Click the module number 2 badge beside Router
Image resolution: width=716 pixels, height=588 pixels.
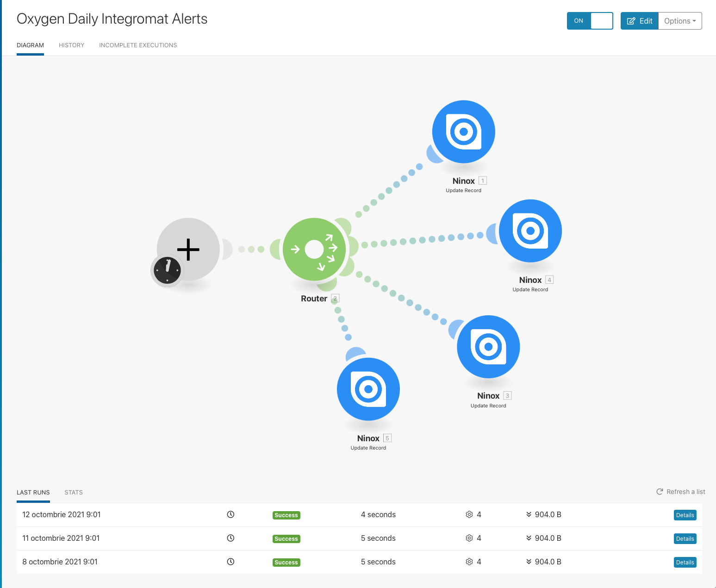point(335,299)
